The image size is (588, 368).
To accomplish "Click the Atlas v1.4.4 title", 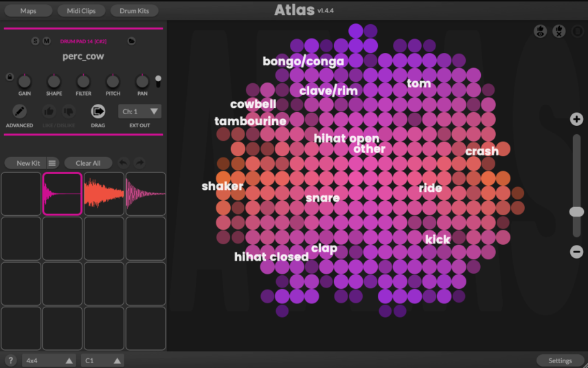I will [304, 10].
